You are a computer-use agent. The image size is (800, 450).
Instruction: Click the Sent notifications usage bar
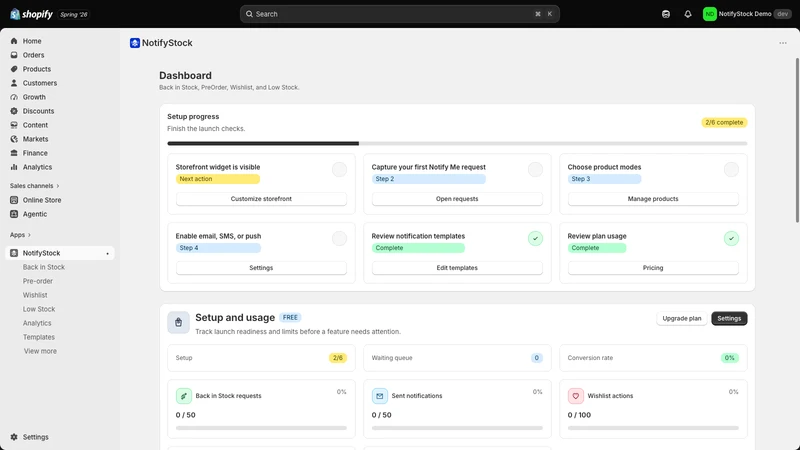(x=457, y=428)
